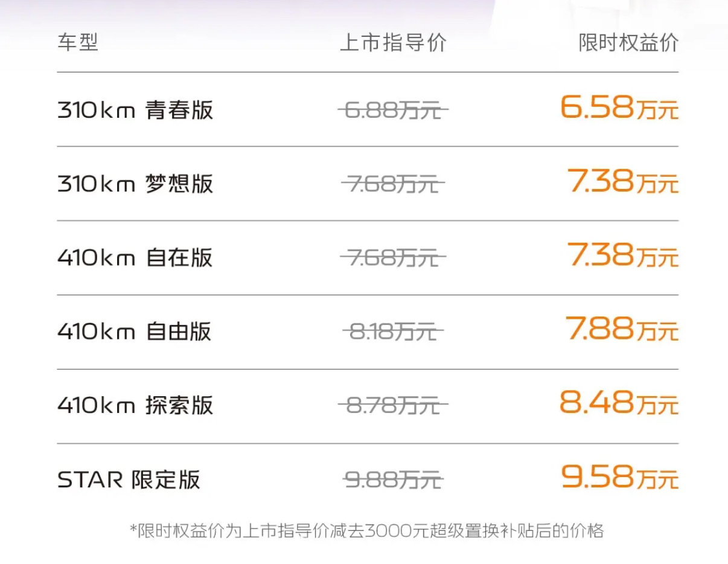Click the 3000元 subsidy footnote text
This screenshot has height=564, width=728.
pyautogui.click(x=366, y=531)
